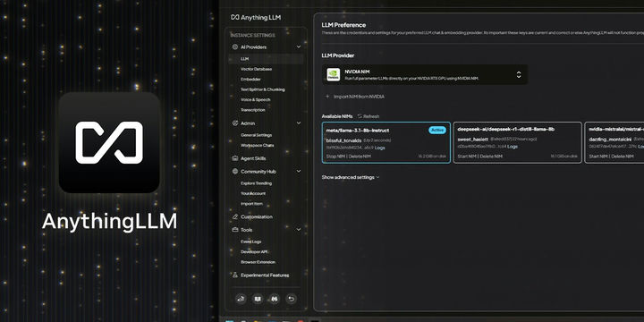This screenshot has width=644, height=322.
Task: Open Event Logs under Tools
Action: point(251,241)
